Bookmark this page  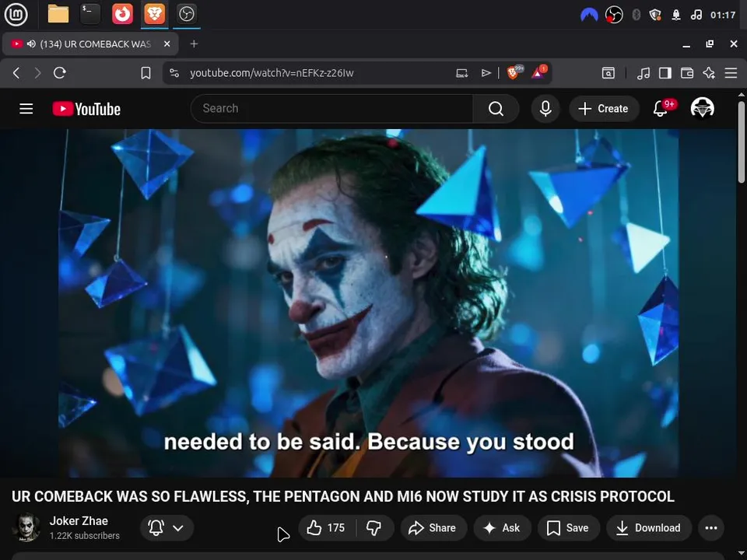[146, 73]
